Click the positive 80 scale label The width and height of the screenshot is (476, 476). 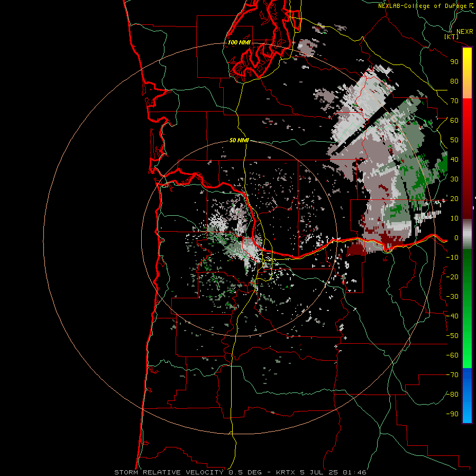coord(454,81)
